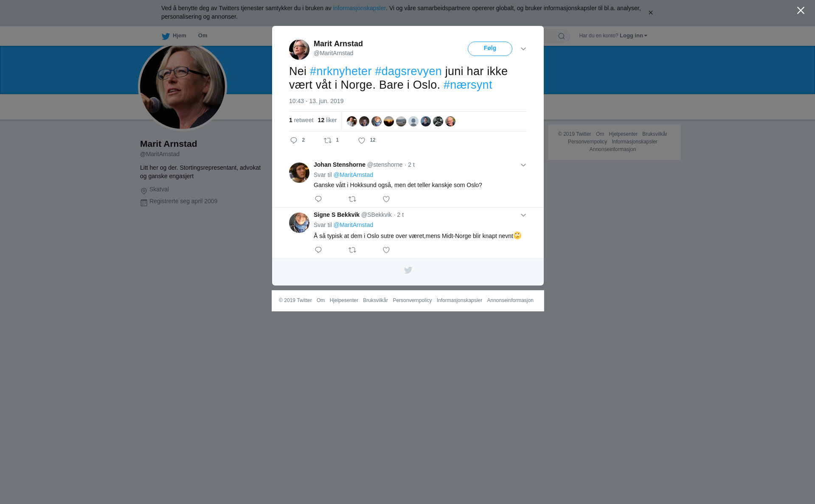This screenshot has width=815, height=504.
Task: Follow Marit Arnstad with Følg button
Action: pyautogui.click(x=490, y=49)
